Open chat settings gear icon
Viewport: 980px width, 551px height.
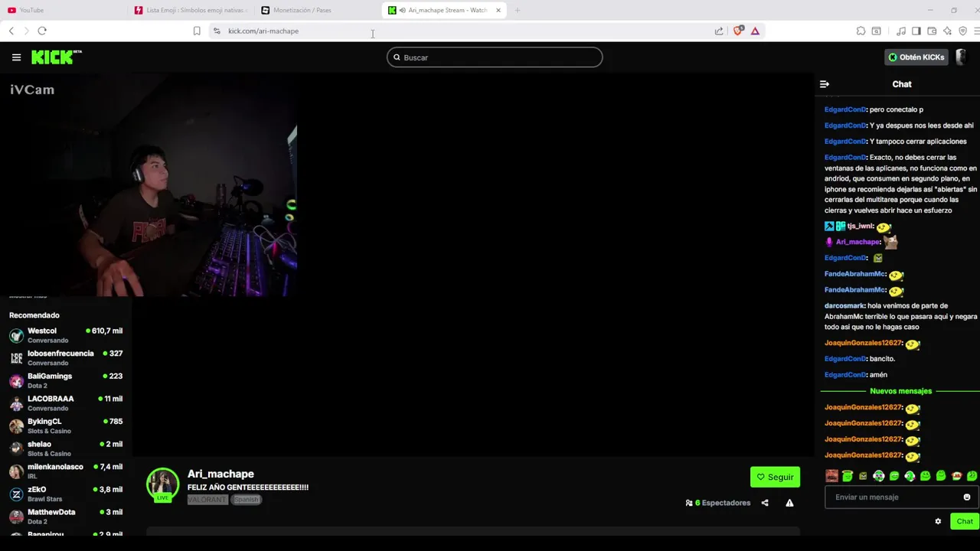[x=938, y=521]
